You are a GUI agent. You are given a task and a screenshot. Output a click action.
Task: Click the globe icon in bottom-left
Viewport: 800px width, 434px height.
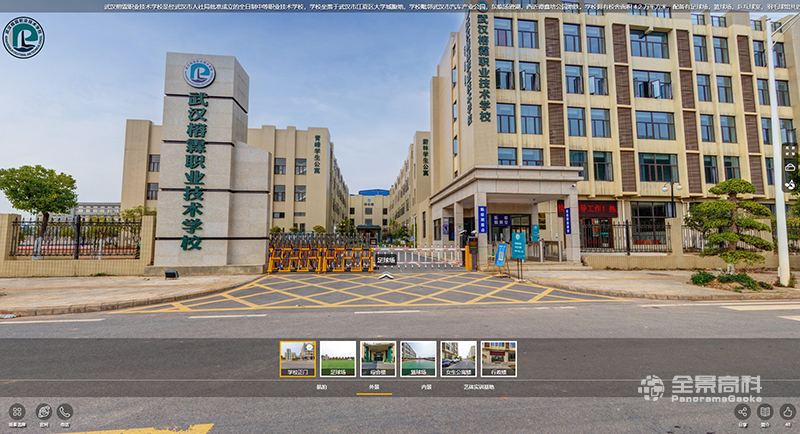click(43, 411)
